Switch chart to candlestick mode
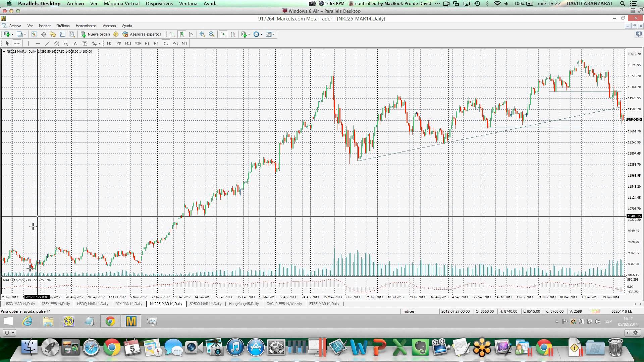Screen dimensions: 644x362 click(182, 34)
